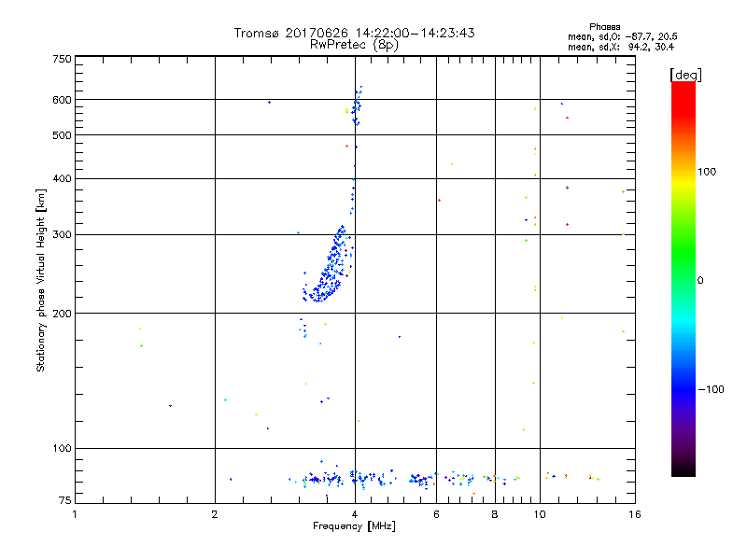
Task: Click the "4" frequency axis label
Action: (x=355, y=514)
